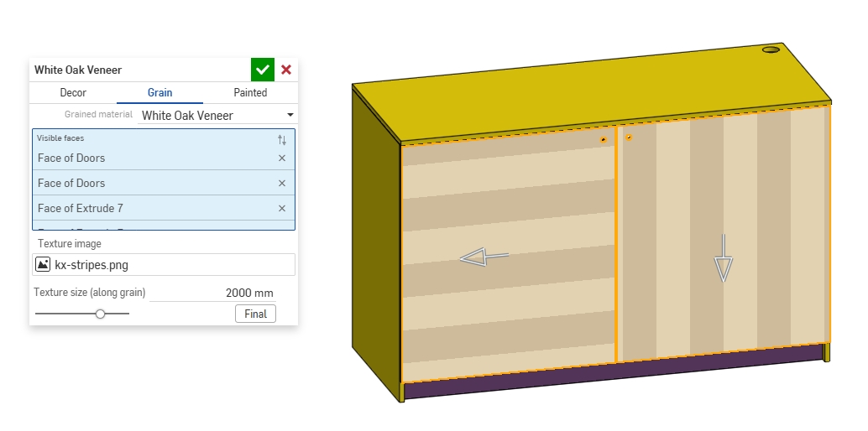Click the White Oak Veneer dialog title
The width and height of the screenshot is (868, 431).
point(78,70)
